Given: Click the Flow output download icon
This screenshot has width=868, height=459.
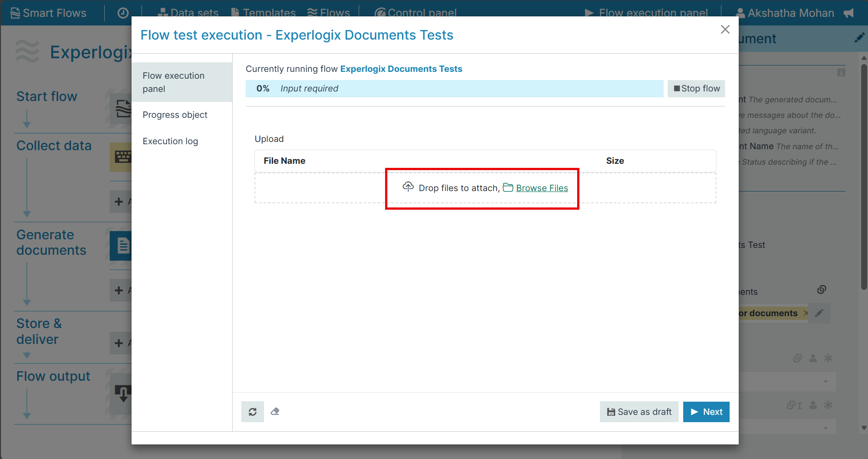Looking at the screenshot, I should tap(122, 393).
